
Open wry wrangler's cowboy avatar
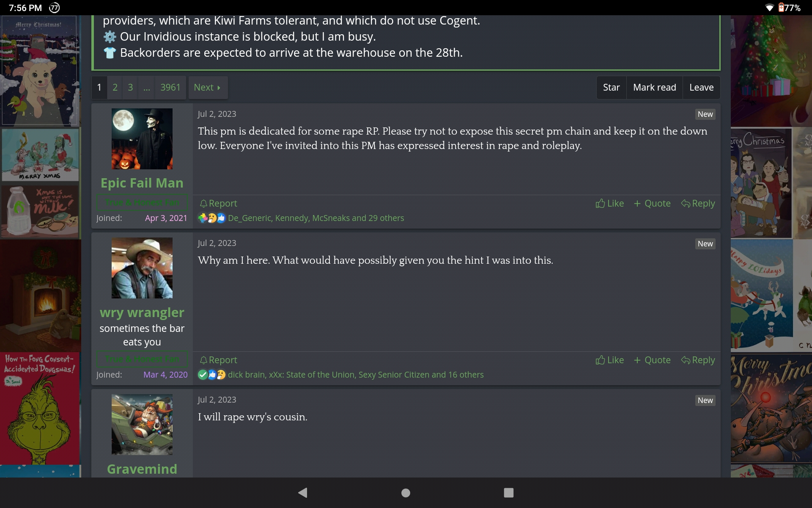pos(142,268)
